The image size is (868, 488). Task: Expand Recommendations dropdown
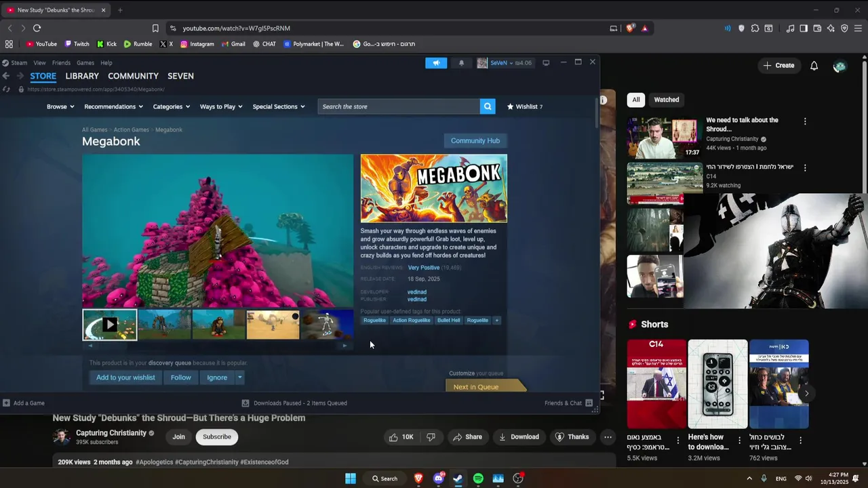pyautogui.click(x=113, y=106)
